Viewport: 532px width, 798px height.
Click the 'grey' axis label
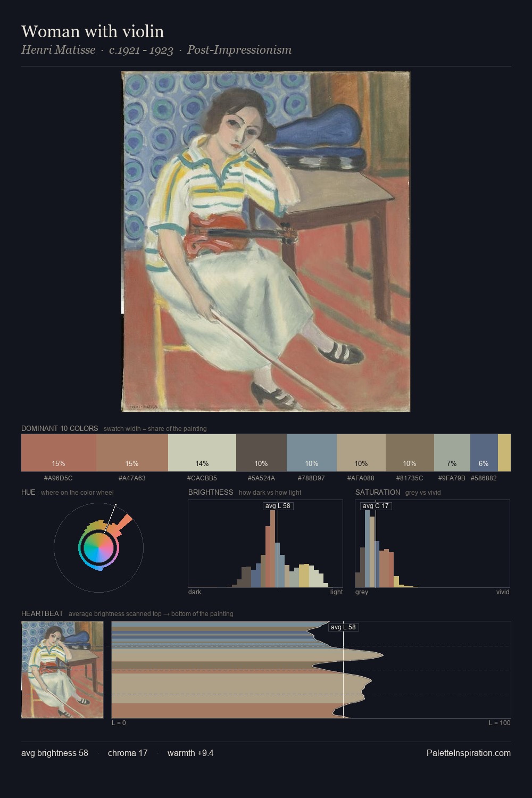[362, 592]
